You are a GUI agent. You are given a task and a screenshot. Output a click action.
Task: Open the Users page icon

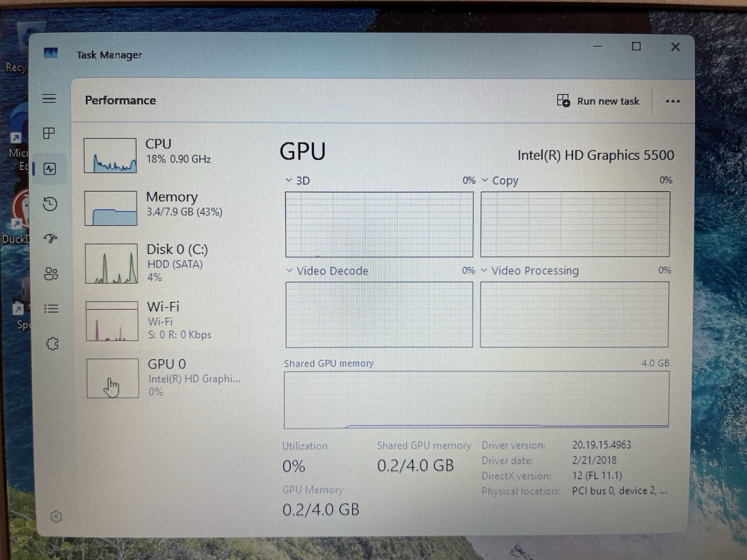pos(51,273)
